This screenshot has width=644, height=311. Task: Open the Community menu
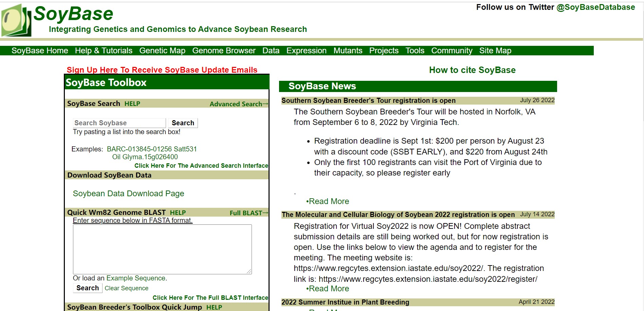452,51
